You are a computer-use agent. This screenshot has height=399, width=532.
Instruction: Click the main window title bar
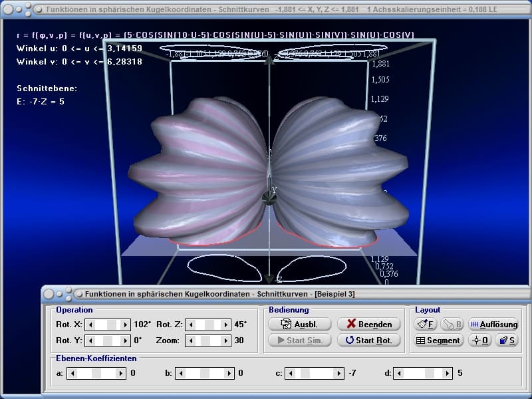266,9
